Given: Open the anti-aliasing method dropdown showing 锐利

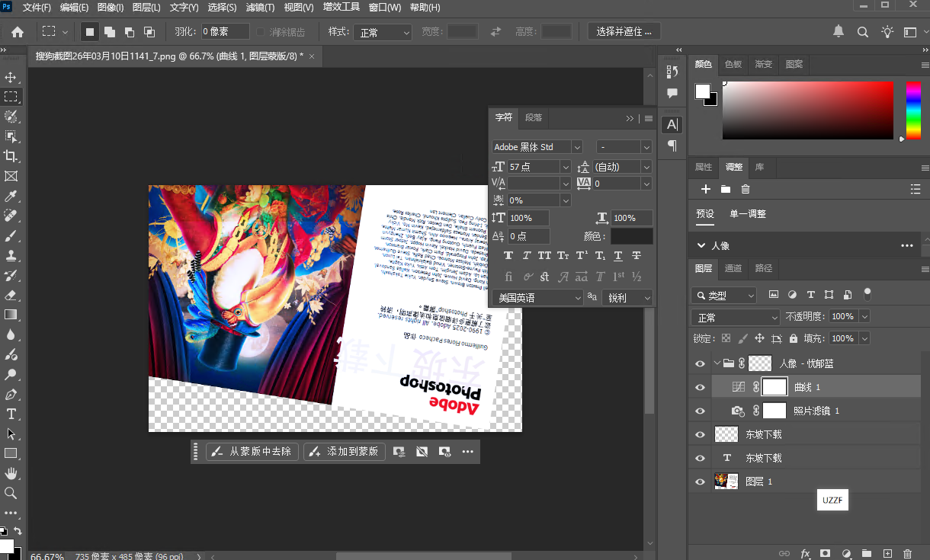Looking at the screenshot, I should coord(627,297).
